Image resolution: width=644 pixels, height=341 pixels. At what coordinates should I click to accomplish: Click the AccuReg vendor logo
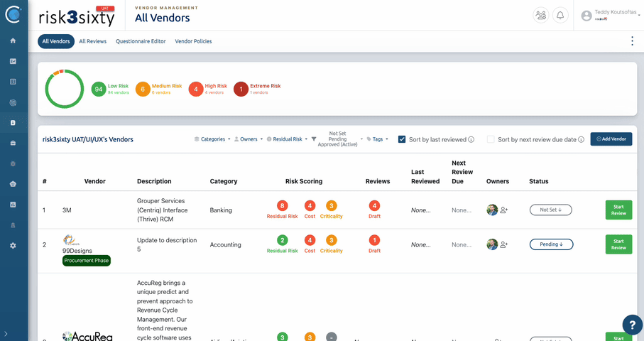[87, 336]
